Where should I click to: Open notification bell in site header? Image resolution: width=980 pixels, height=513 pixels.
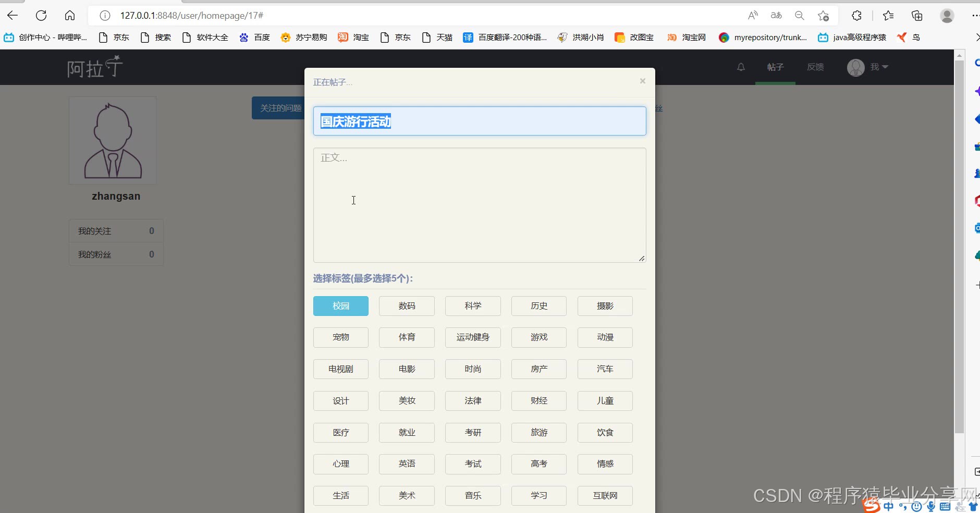click(x=741, y=67)
